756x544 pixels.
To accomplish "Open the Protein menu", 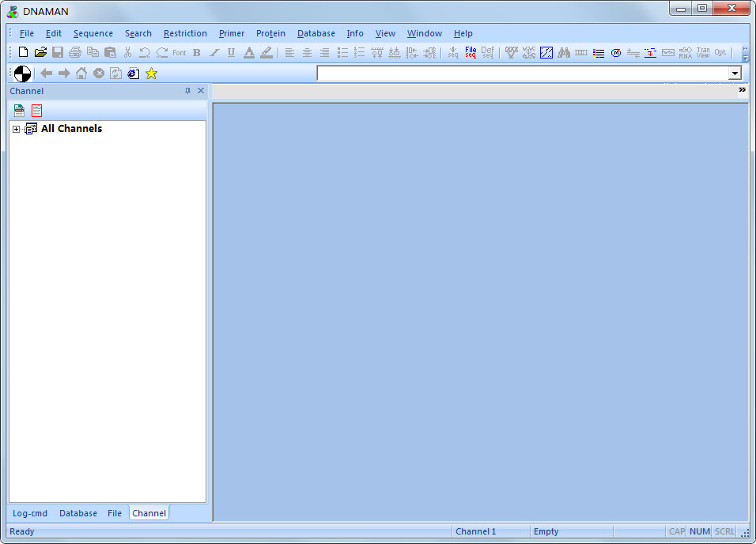I will [270, 33].
